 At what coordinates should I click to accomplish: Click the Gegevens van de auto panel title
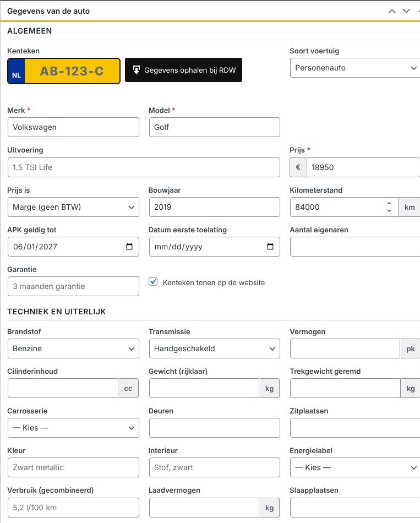[x=48, y=11]
